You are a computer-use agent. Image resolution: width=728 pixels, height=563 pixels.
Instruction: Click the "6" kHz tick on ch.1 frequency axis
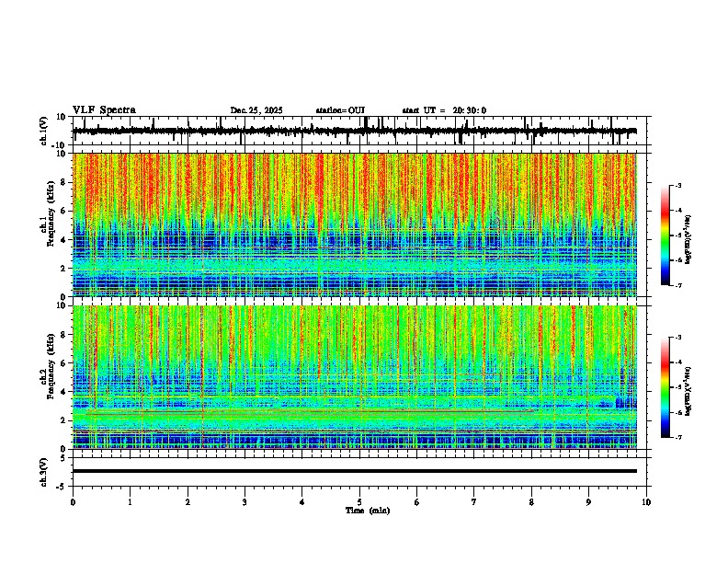tap(65, 211)
